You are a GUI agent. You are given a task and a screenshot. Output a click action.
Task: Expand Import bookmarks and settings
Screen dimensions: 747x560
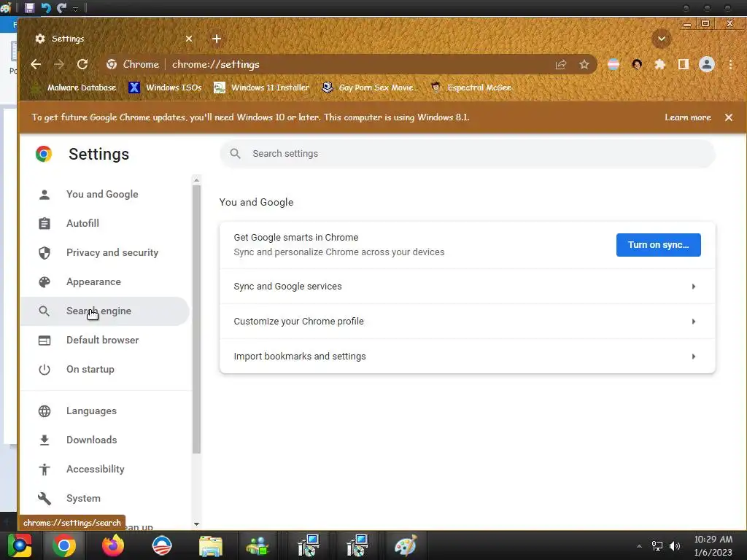[468, 356]
